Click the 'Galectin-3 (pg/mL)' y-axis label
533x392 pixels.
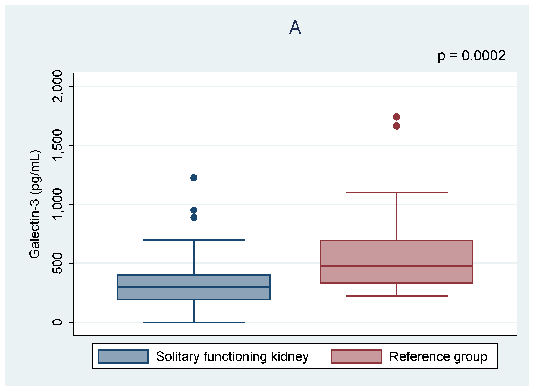35,204
